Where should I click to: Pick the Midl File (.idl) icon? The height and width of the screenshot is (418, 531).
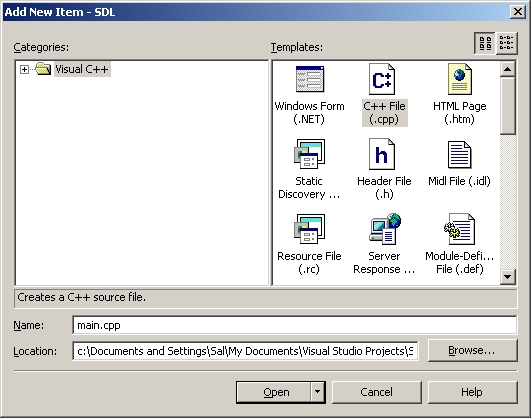pos(460,155)
